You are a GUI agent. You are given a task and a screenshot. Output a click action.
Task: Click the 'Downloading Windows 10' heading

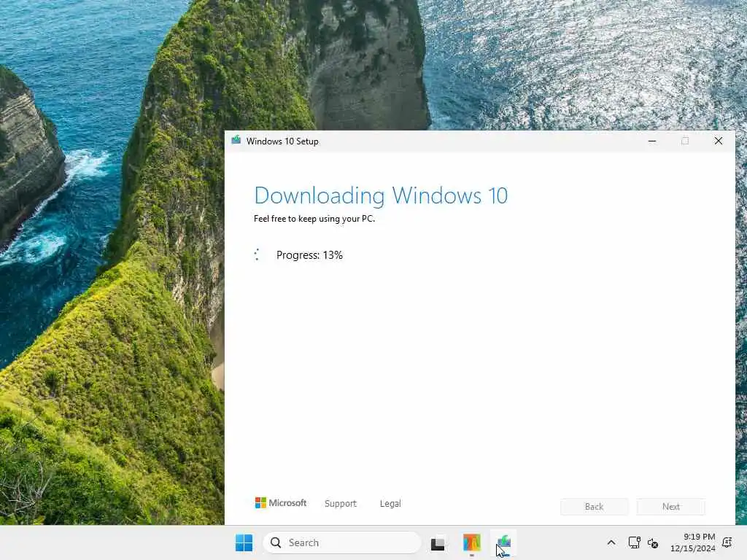coord(381,195)
